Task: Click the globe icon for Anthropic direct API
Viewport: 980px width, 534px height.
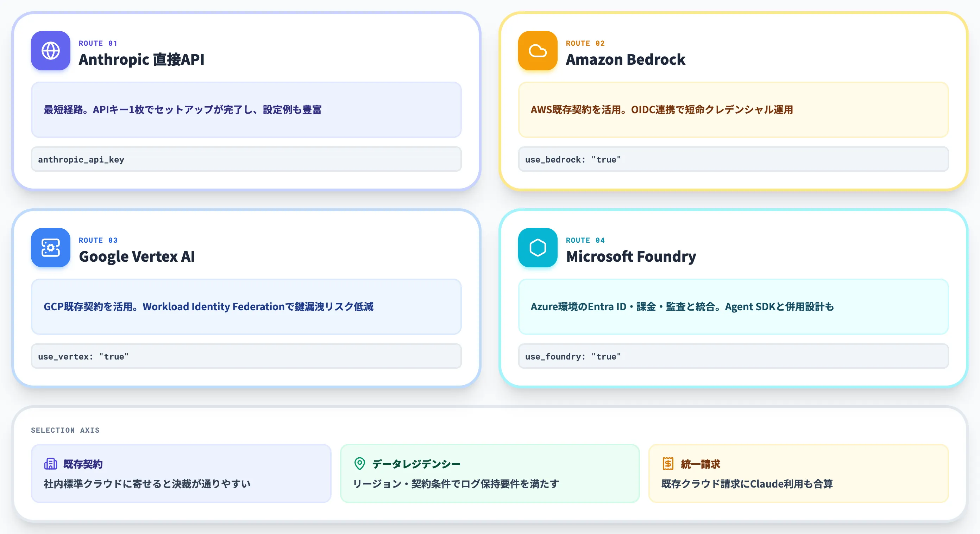Action: pyautogui.click(x=51, y=51)
